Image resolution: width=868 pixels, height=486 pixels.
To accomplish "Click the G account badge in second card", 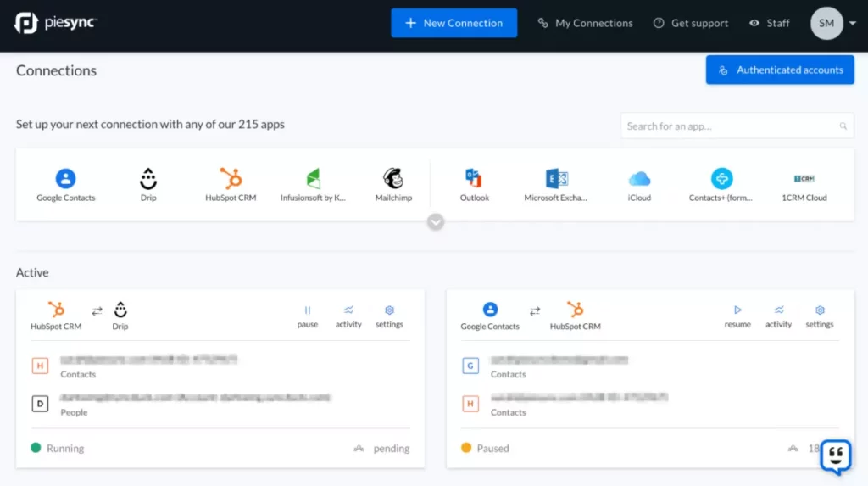I will click(x=470, y=366).
